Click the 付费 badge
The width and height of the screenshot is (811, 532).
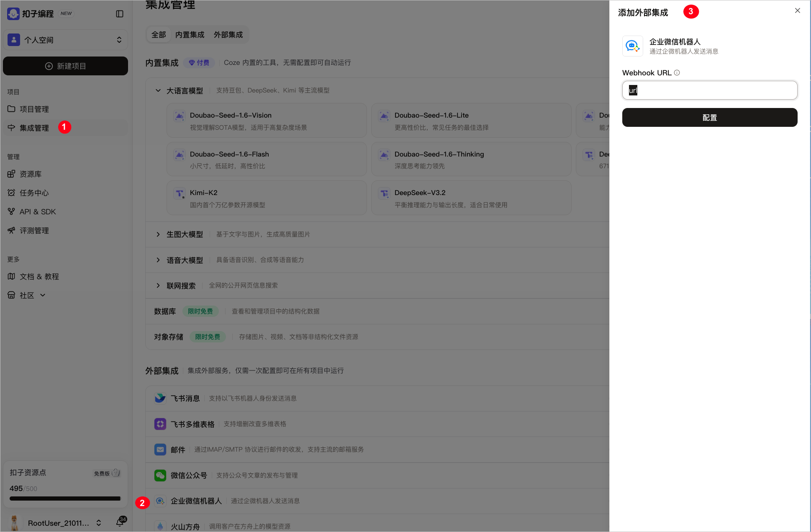[x=199, y=62]
